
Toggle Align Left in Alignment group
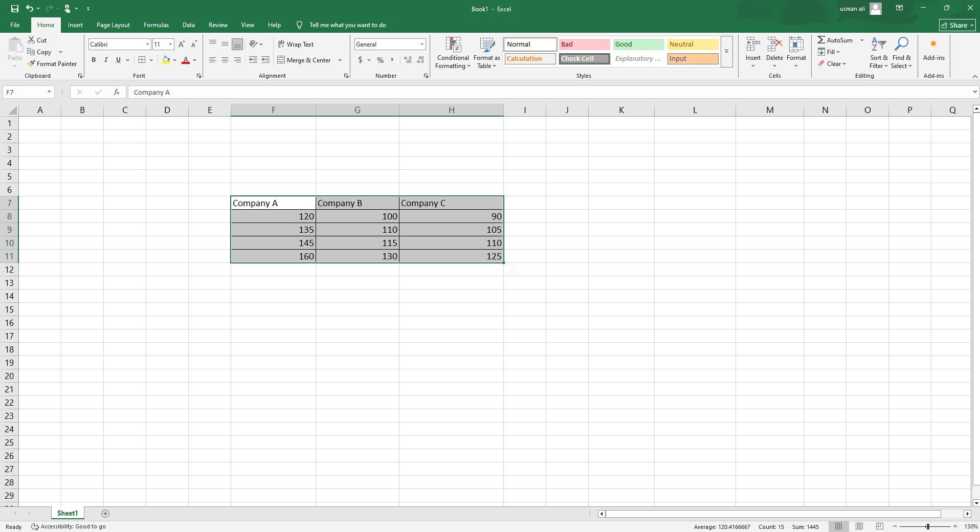(x=213, y=60)
